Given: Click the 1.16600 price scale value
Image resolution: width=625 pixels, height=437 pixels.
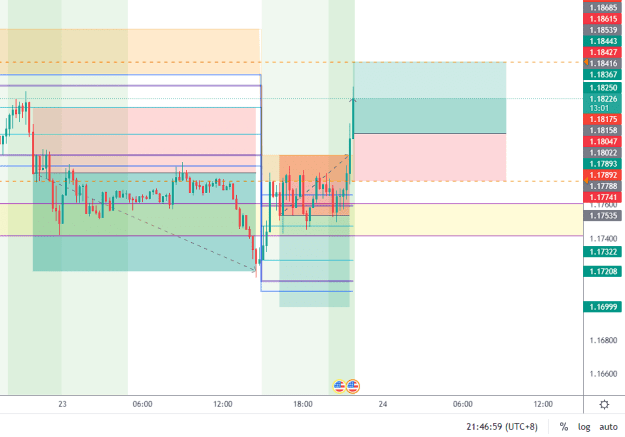Looking at the screenshot, I should (x=603, y=374).
